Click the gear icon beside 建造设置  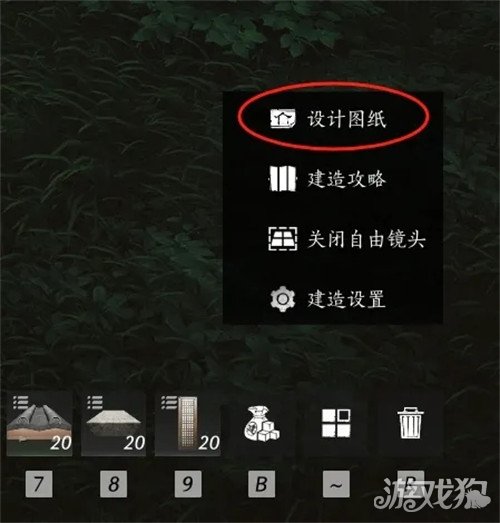coord(282,299)
